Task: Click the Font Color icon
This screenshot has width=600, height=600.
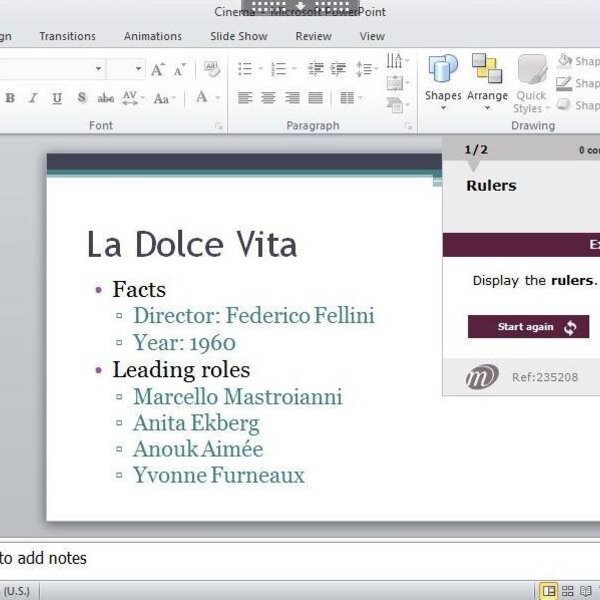Action: pos(202,97)
